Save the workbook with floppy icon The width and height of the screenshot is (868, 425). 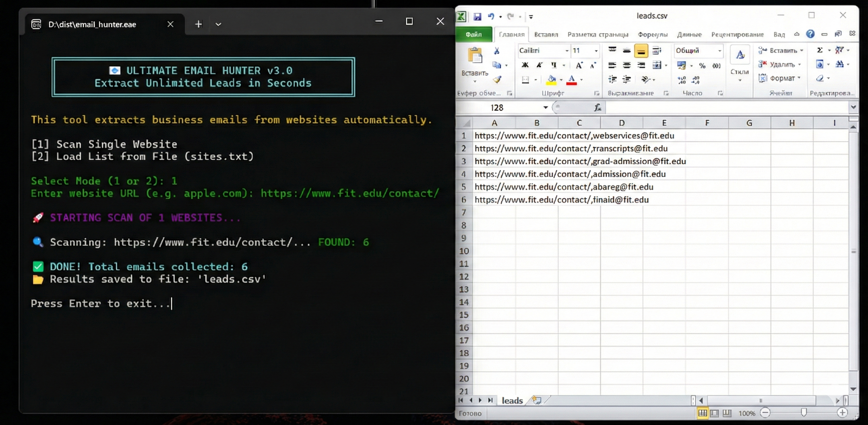point(477,16)
